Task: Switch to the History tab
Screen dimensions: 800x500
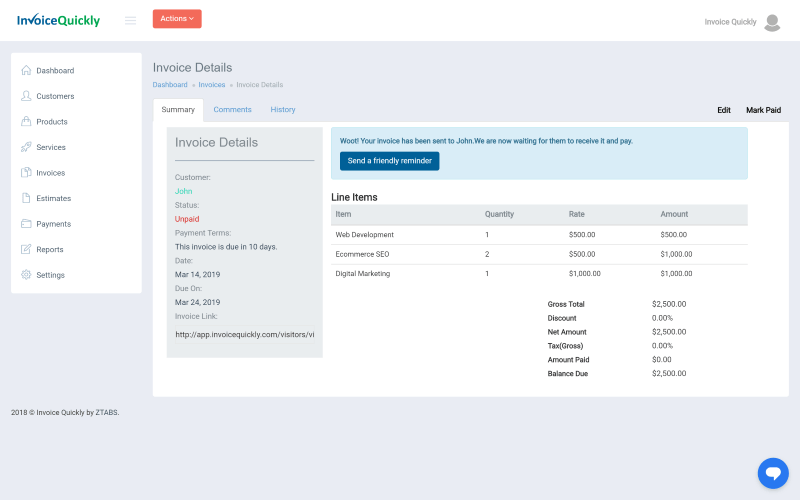Action: point(283,110)
